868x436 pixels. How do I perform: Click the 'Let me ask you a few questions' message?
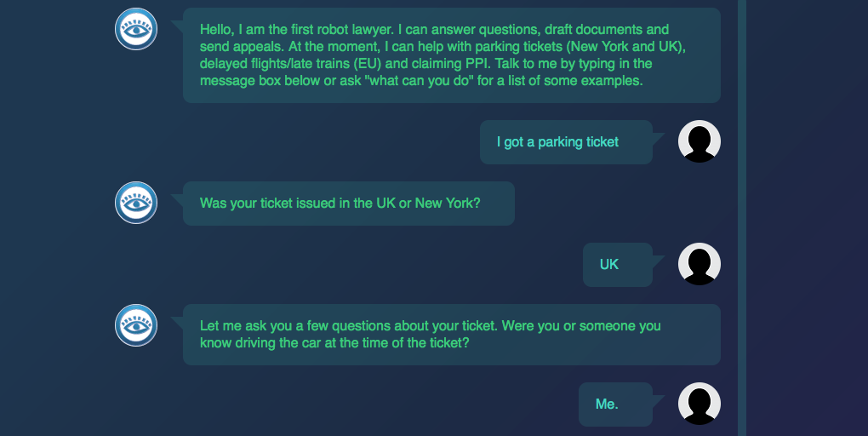click(452, 334)
